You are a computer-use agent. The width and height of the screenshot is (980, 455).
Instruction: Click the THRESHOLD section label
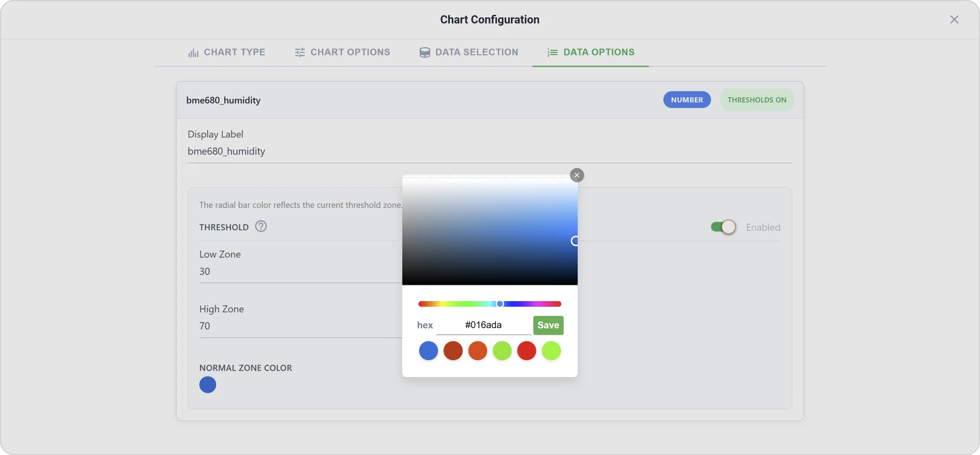[224, 227]
